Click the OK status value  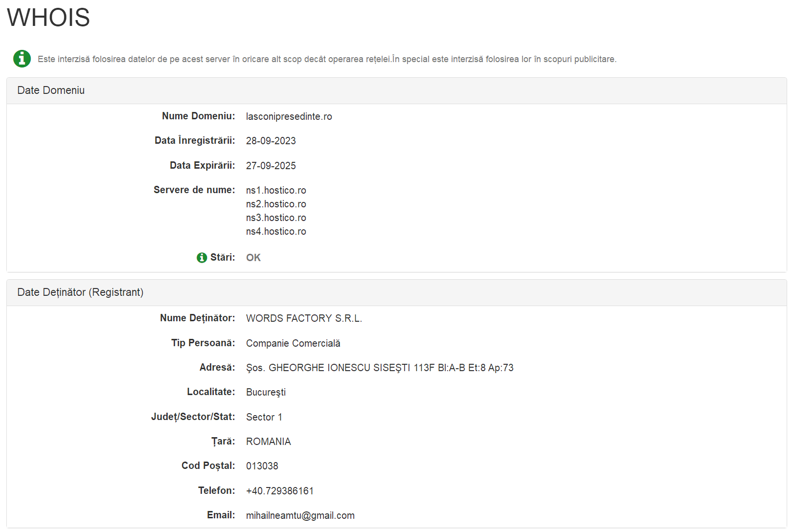click(253, 258)
